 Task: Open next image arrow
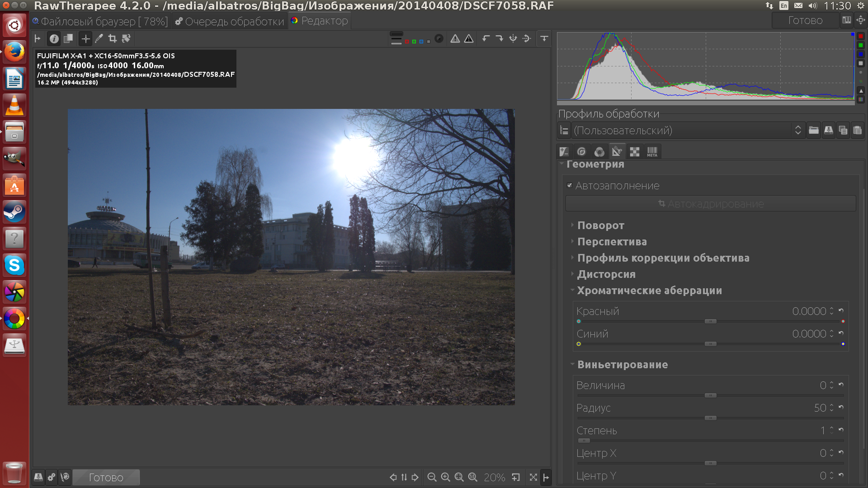coord(415,477)
